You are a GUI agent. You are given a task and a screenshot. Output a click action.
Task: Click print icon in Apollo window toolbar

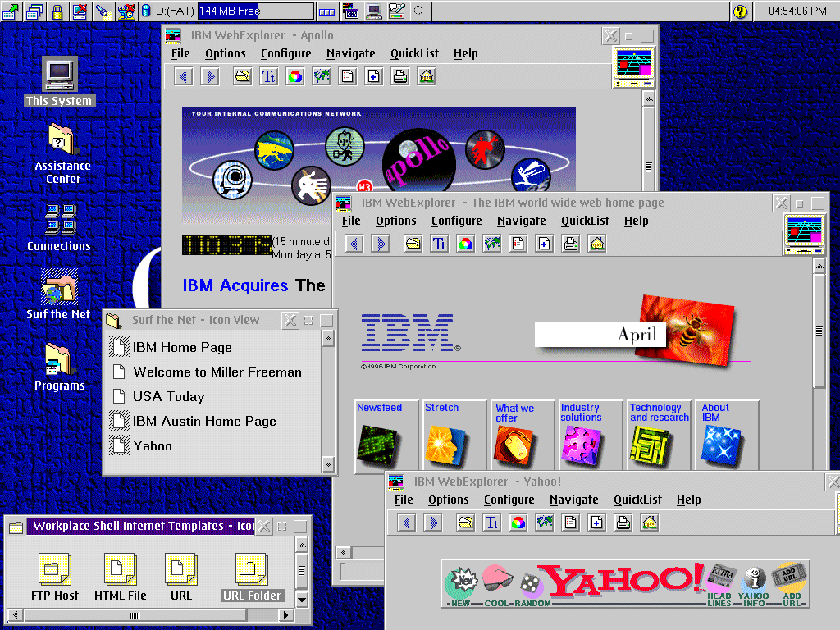[400, 76]
